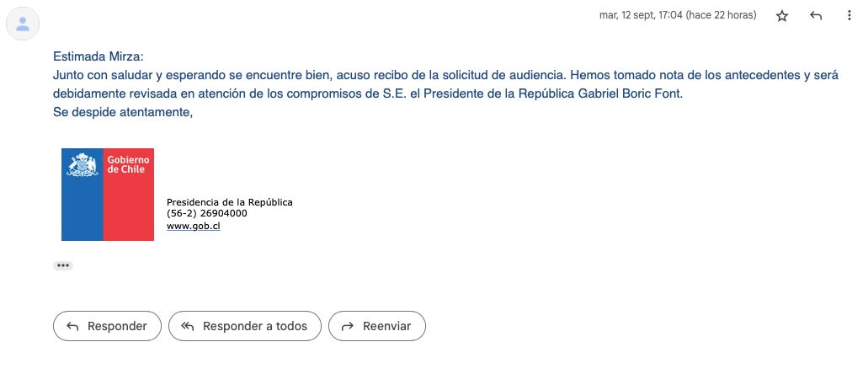This screenshot has height=374, width=868.
Task: Click the closing line "Se despide atentamente,"
Action: click(x=123, y=112)
